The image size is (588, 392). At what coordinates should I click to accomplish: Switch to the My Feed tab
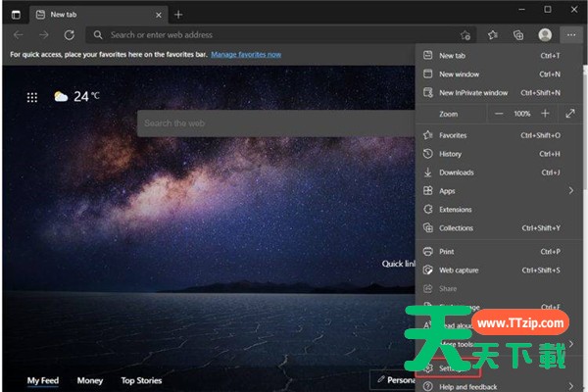click(x=43, y=381)
